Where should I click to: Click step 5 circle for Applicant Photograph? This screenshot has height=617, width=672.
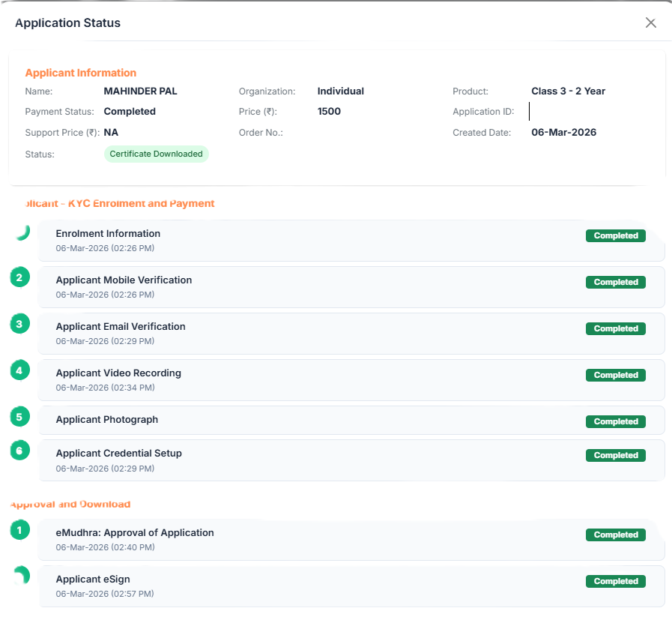[x=20, y=416]
